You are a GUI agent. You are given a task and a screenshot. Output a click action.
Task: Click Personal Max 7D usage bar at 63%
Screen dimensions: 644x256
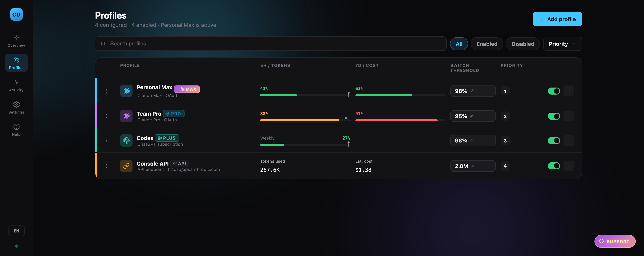coord(400,95)
